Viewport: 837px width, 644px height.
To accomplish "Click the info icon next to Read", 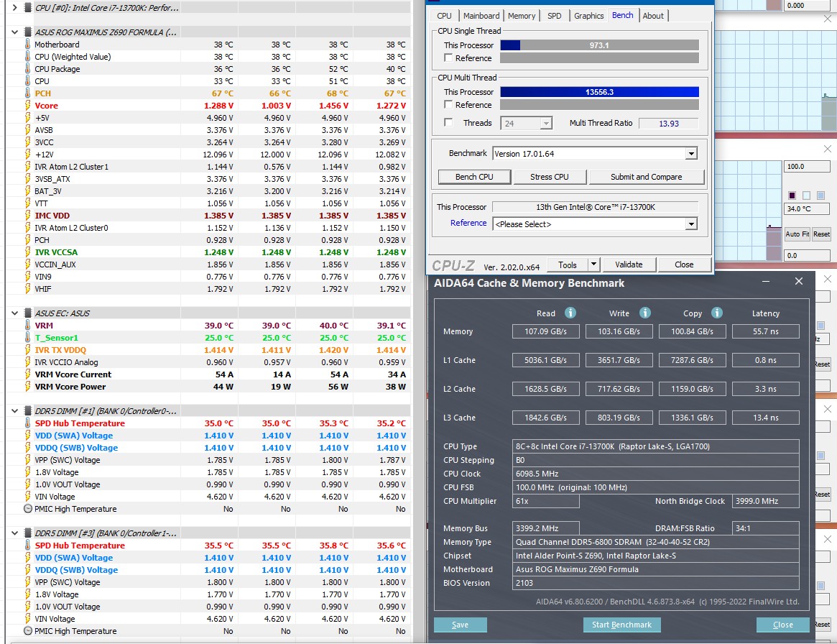I will point(570,313).
